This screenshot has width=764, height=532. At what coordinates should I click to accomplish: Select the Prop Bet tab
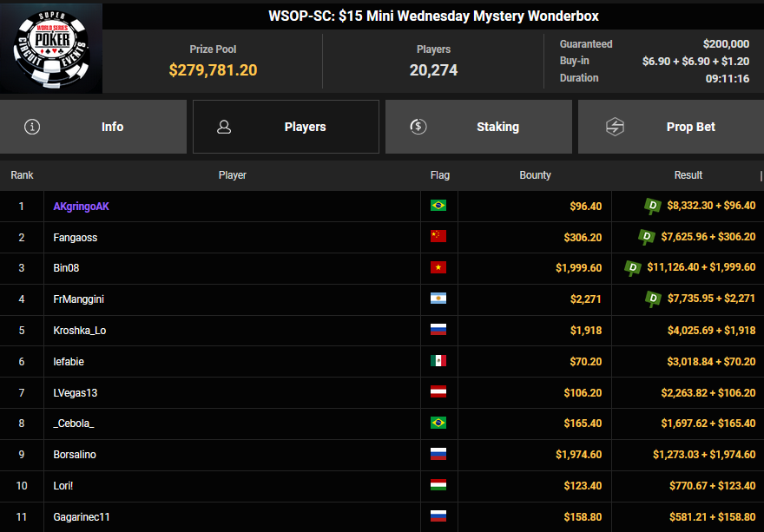point(671,127)
